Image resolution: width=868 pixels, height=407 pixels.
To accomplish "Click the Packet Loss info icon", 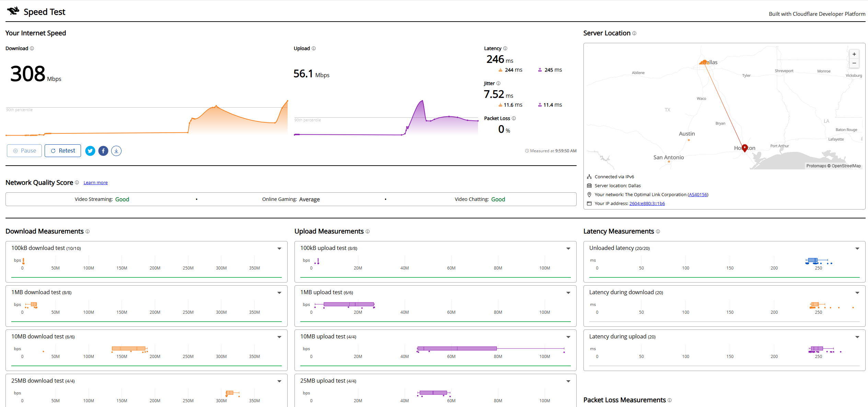I will tap(514, 118).
